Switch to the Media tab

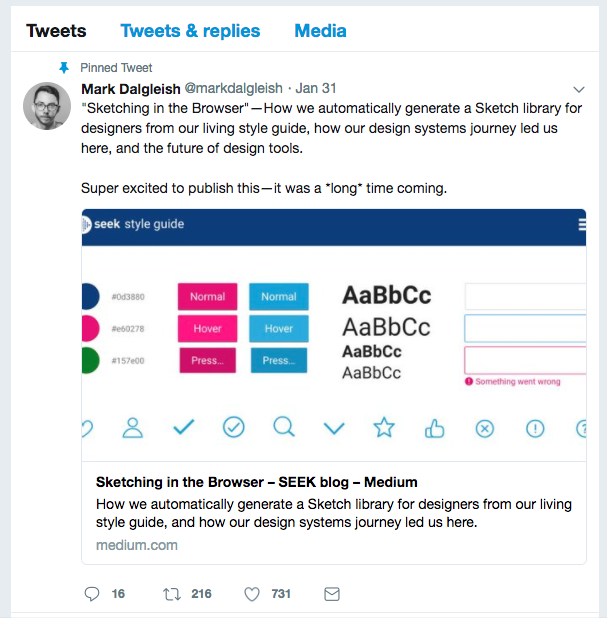[320, 31]
